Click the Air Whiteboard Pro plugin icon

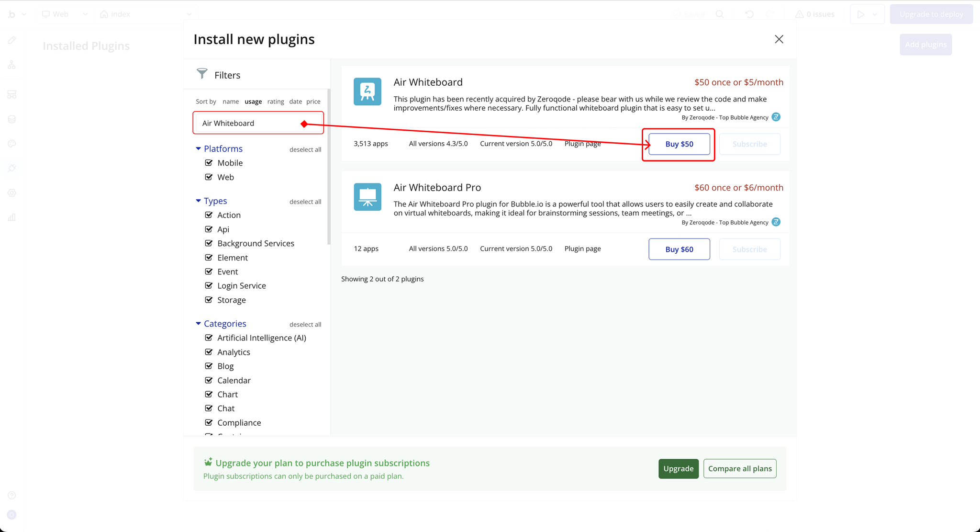(x=367, y=197)
